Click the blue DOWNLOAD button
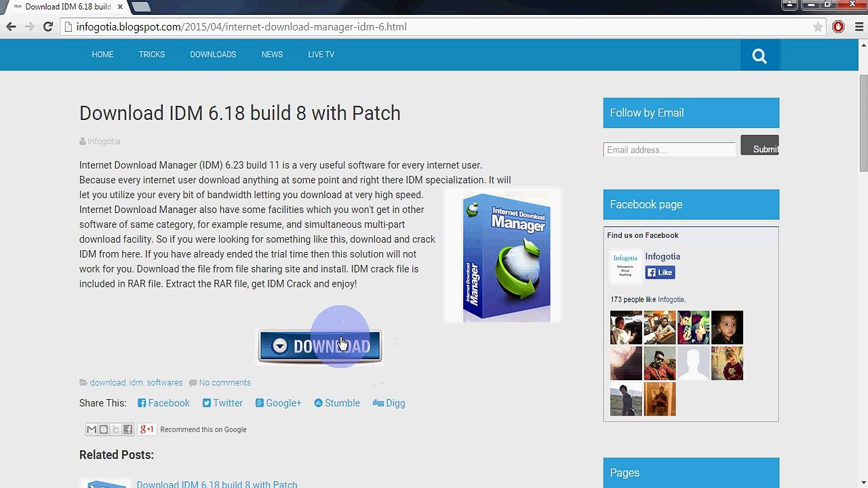This screenshot has height=488, width=868. pos(319,346)
